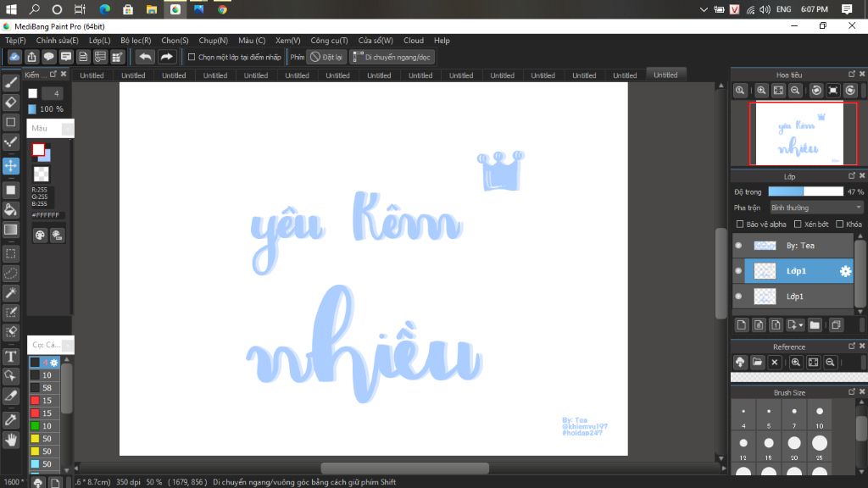Zoom out on the Navigator panel
Image resolution: width=868 pixels, height=488 pixels.
tap(795, 91)
